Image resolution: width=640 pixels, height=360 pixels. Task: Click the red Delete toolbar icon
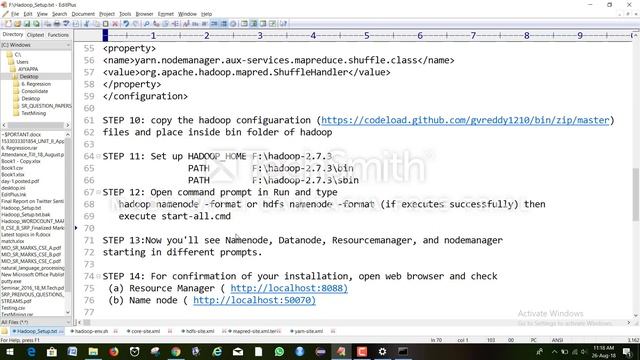[x=115, y=24]
